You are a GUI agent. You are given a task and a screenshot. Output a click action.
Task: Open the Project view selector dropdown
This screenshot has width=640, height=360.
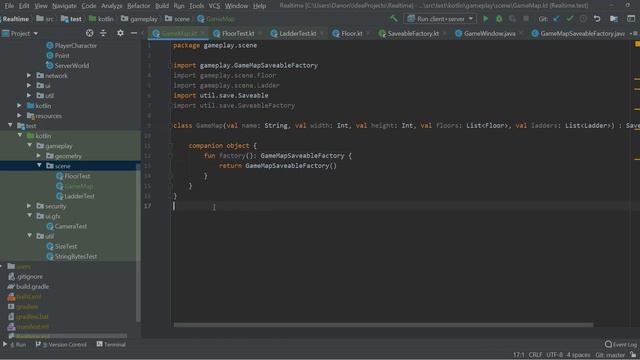click(20, 33)
